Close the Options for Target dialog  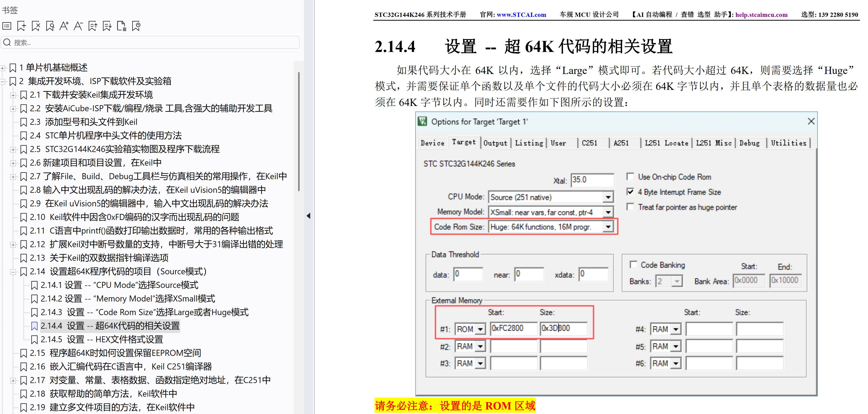pyautogui.click(x=811, y=121)
